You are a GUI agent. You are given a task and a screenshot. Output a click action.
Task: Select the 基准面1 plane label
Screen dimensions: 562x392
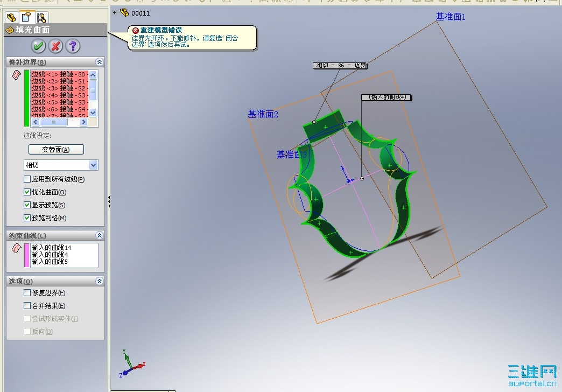coord(451,17)
